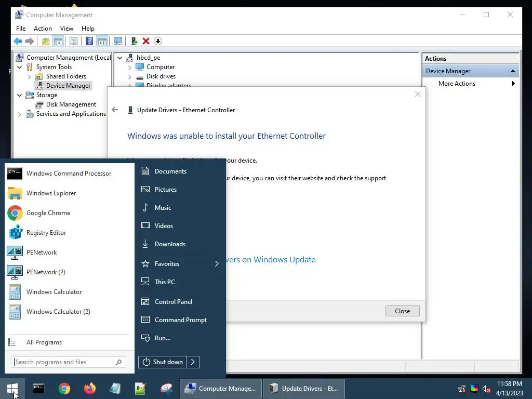The height and width of the screenshot is (399, 532).
Task: Click the Update device driver toolbar icon
Action: [135, 42]
